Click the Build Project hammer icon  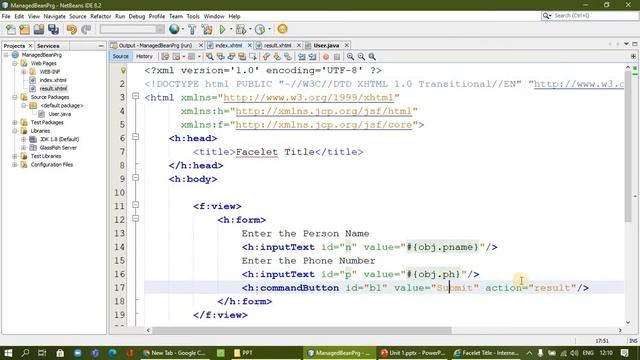[x=192, y=29]
